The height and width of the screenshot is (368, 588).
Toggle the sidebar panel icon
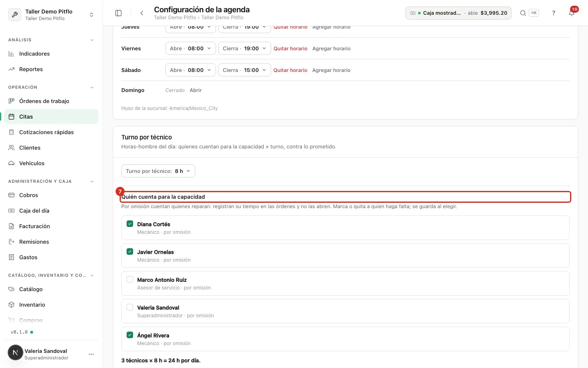tap(118, 13)
